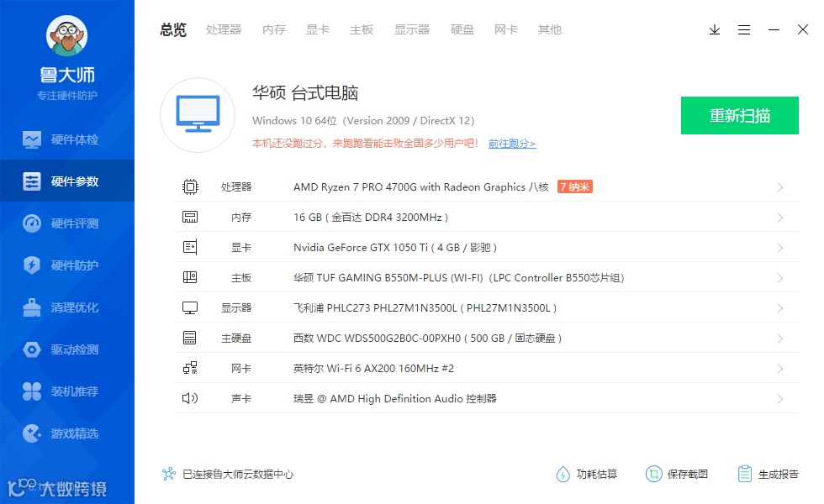Click 瑞昱 AMD High Definition Audio text
The width and height of the screenshot is (824, 504).
point(394,398)
